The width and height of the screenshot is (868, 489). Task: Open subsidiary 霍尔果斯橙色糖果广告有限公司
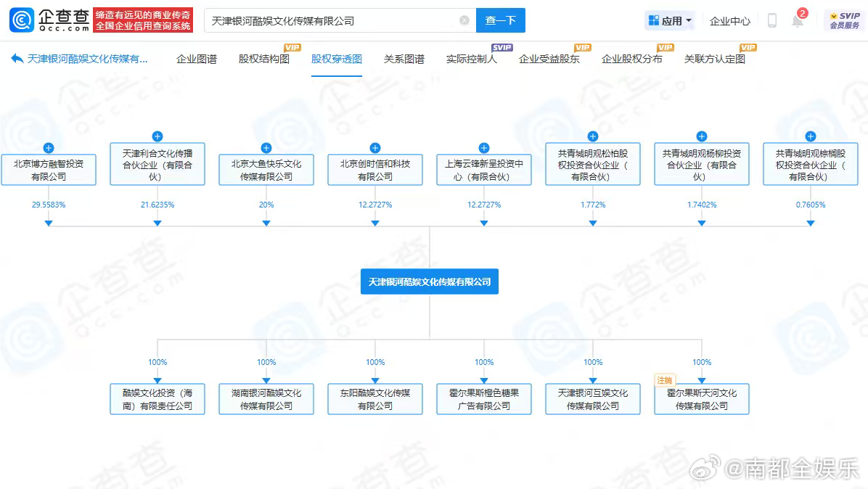[484, 399]
